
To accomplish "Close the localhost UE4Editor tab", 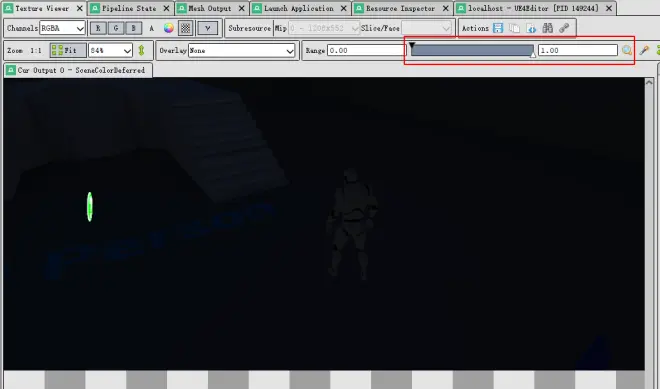I will tap(609, 8).
